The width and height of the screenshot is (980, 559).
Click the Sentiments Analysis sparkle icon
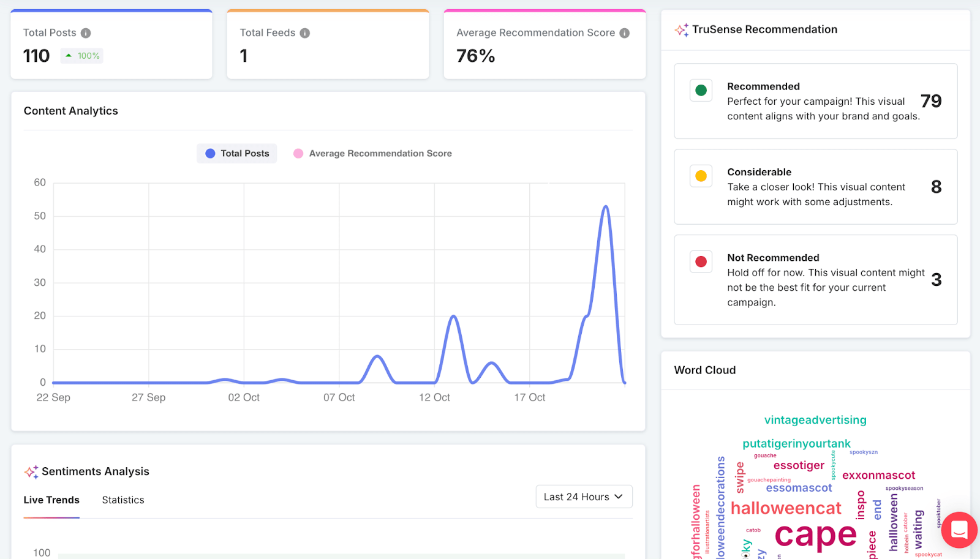[x=31, y=471]
